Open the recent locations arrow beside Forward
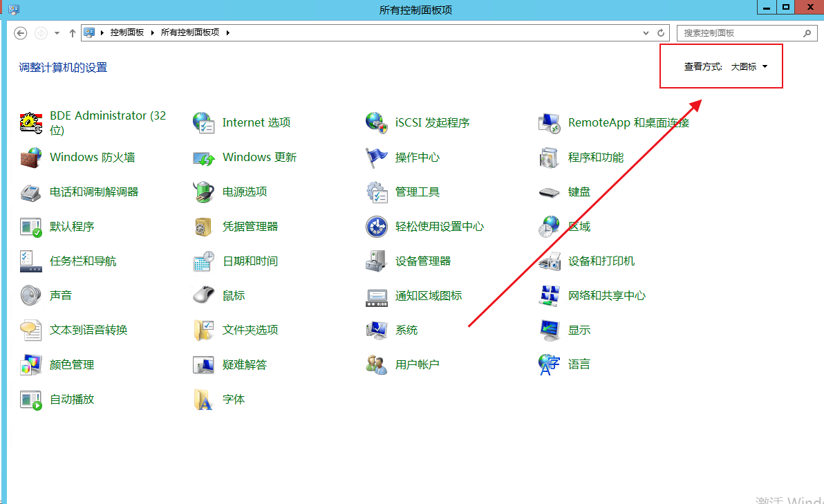 (57, 33)
